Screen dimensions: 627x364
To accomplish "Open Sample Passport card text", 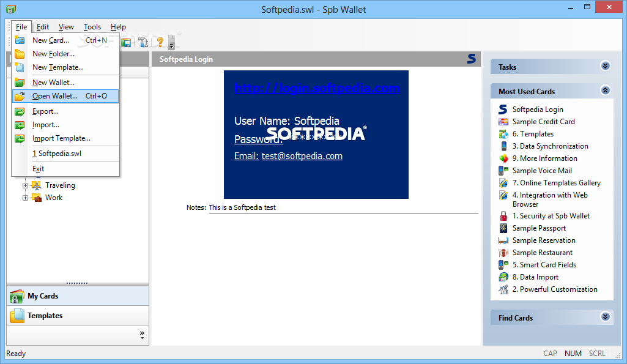I will 539,228.
